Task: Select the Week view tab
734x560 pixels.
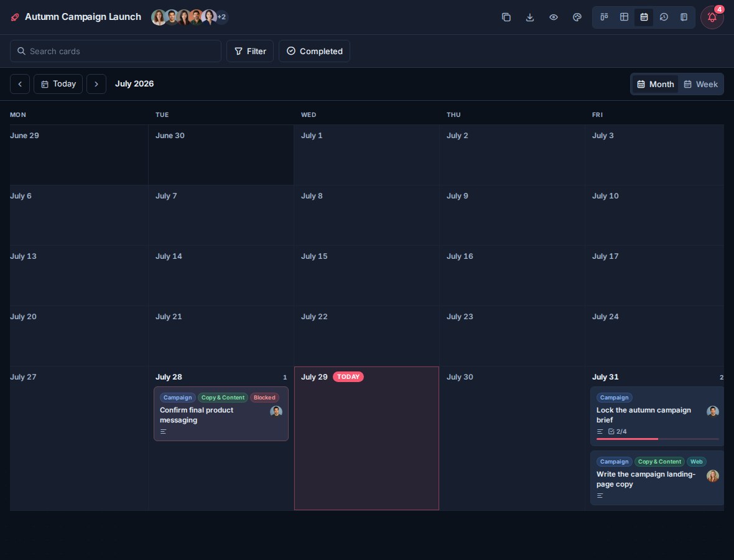Action: (x=701, y=84)
